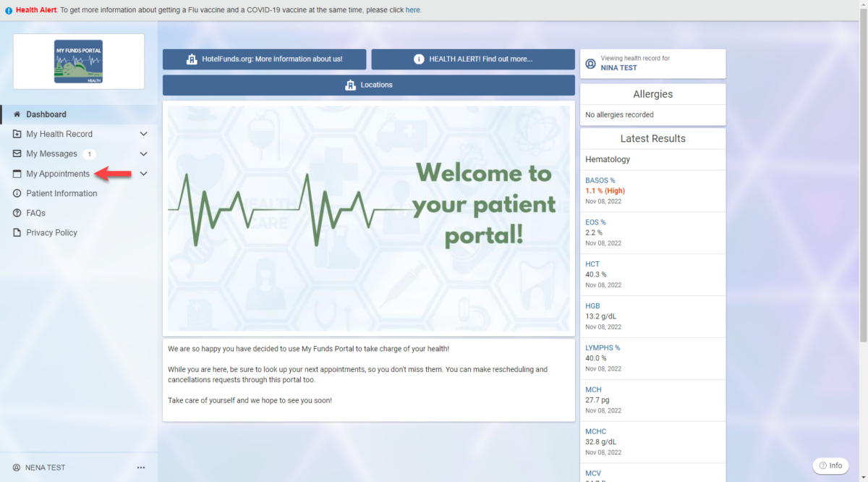868x482 pixels.
Task: Open the FAQs menu item
Action: (x=35, y=213)
